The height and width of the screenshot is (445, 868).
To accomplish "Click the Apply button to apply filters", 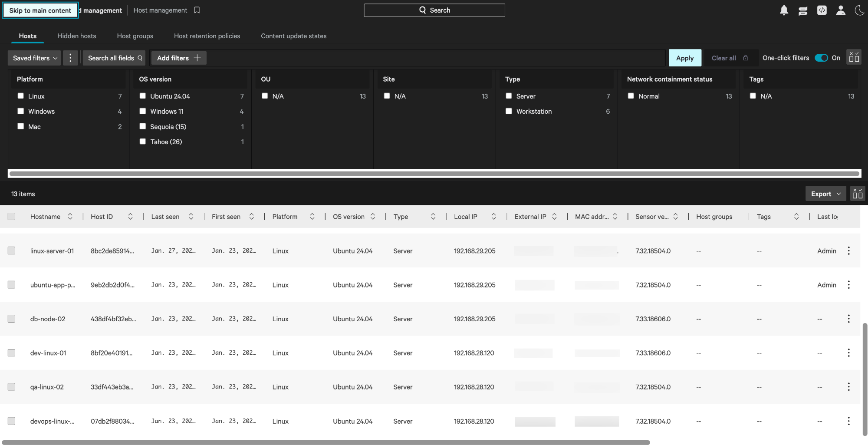I will [x=685, y=58].
